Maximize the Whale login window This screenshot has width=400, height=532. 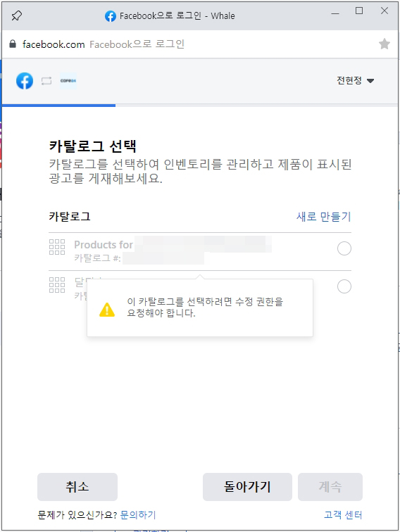(359, 11)
